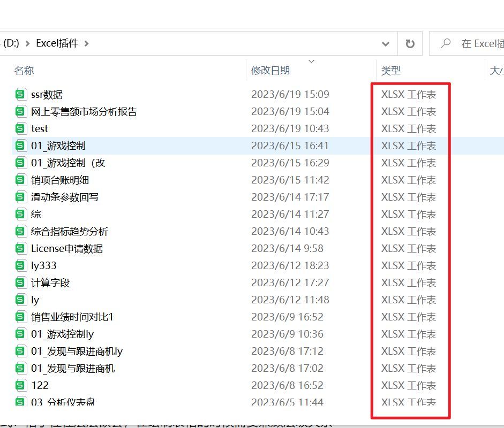Click the XLSX 工作表 type in the ly333 row
This screenshot has width=504, height=428.
tap(409, 265)
